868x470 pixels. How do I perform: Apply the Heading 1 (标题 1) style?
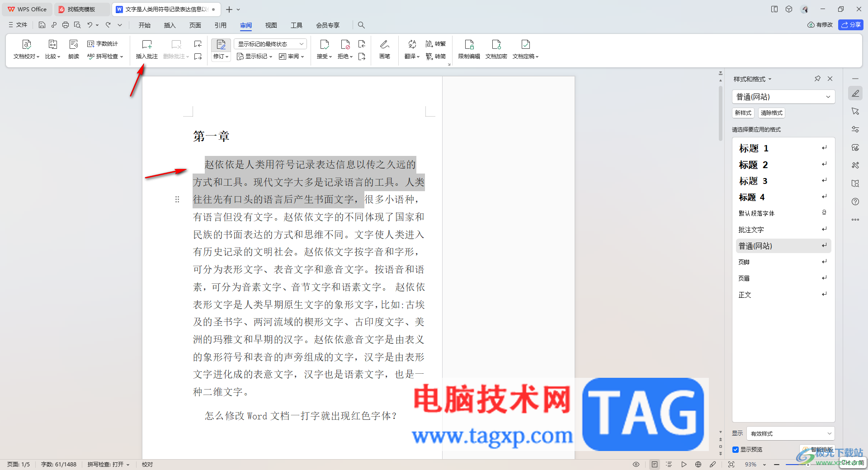(783, 148)
